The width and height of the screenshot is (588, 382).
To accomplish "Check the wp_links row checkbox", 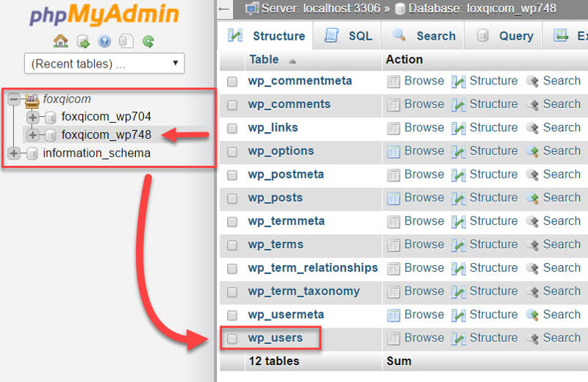I will 232,129.
